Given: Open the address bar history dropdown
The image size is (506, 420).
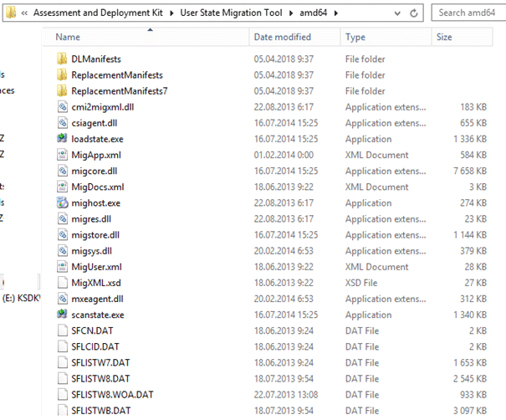Looking at the screenshot, I should click(397, 13).
